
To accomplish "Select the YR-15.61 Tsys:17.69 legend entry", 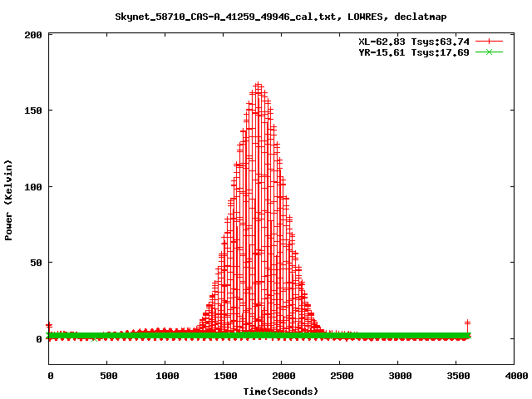I will coord(414,52).
